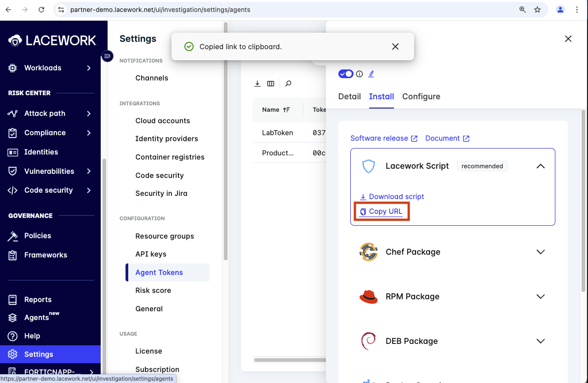Click the table search magnifier icon

tap(288, 84)
